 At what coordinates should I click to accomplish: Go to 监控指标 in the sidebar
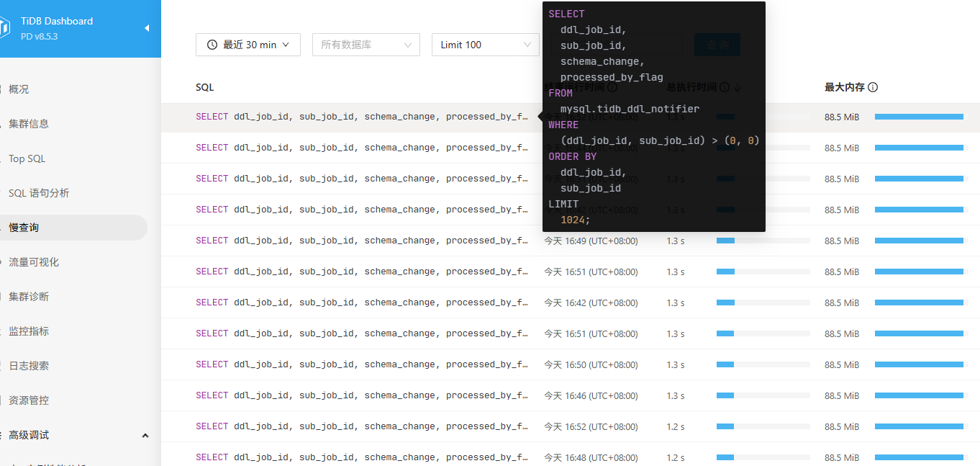(29, 331)
